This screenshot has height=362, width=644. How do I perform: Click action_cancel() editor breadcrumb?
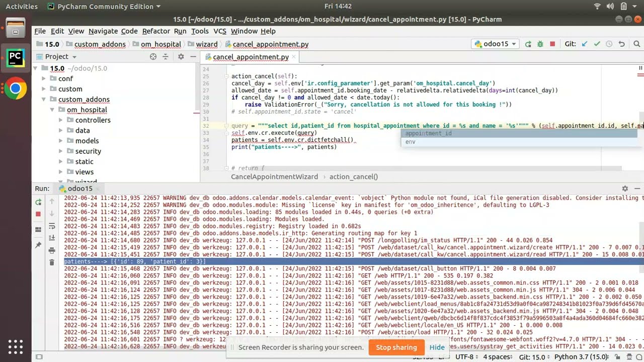pos(353,176)
